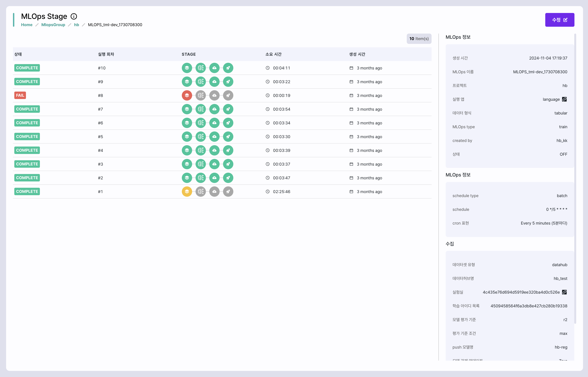Click the FAIL status badge of run #8
This screenshot has width=588, height=377.
point(20,95)
